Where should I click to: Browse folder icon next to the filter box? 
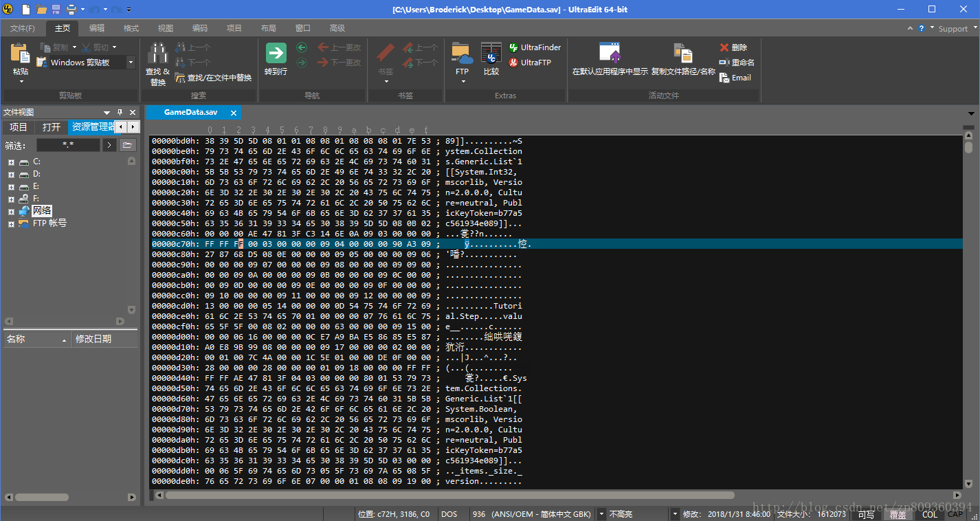[127, 145]
